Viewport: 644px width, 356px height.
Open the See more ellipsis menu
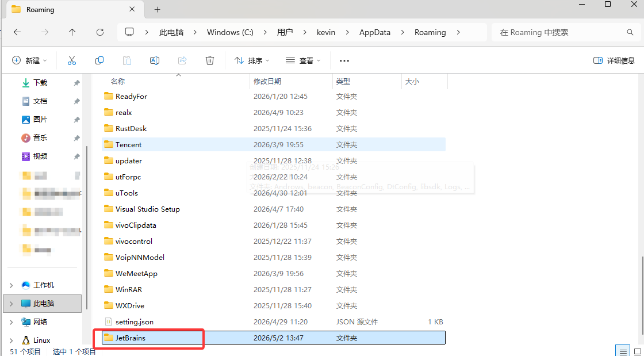344,61
